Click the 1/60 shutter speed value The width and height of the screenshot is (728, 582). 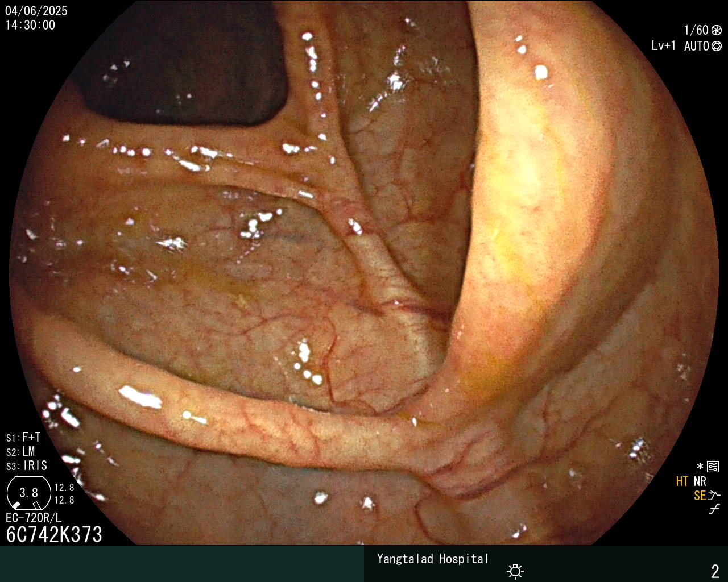pos(696,31)
